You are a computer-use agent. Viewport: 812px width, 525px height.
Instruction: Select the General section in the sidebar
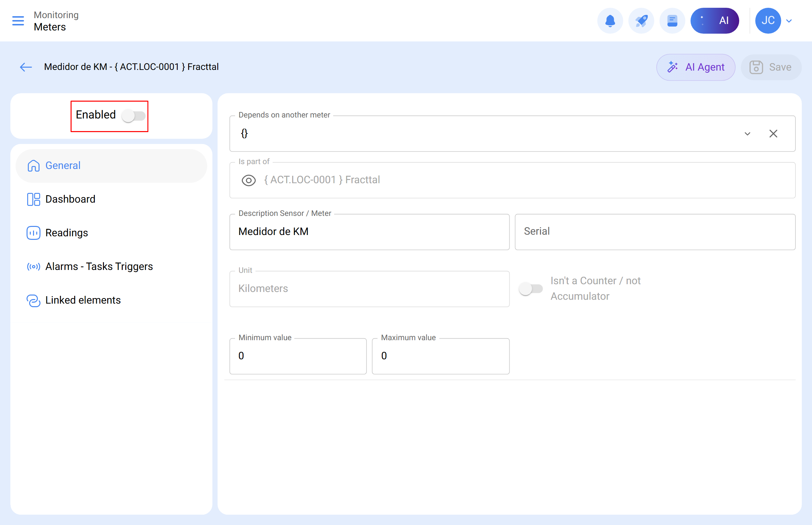[x=62, y=166]
